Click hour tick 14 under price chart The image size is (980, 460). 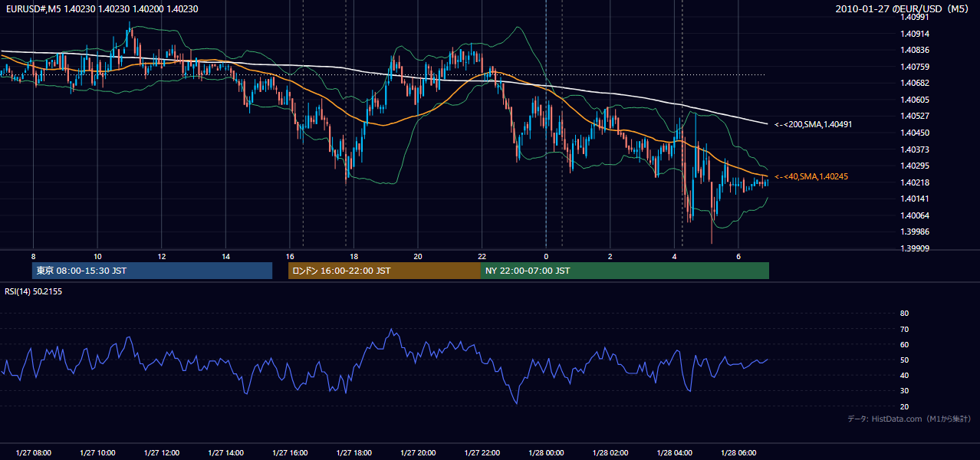pos(225,256)
